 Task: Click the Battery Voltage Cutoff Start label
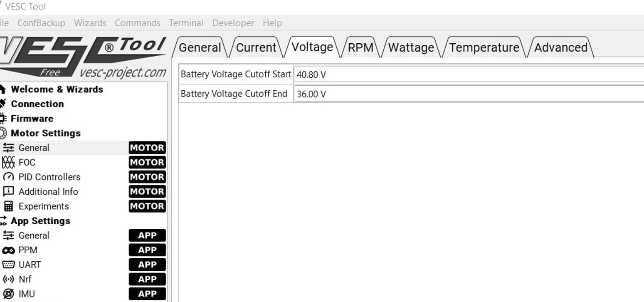236,74
